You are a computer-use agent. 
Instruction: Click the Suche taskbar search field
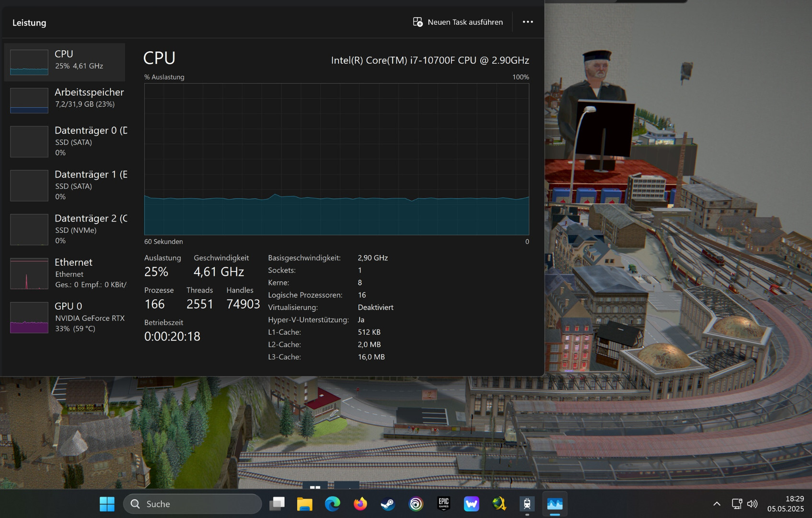(192, 504)
